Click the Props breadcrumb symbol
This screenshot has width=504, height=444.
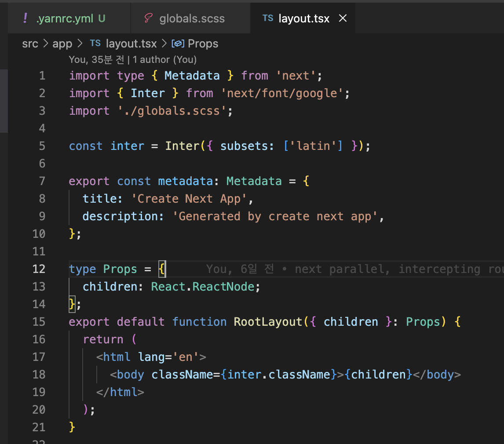(x=203, y=44)
